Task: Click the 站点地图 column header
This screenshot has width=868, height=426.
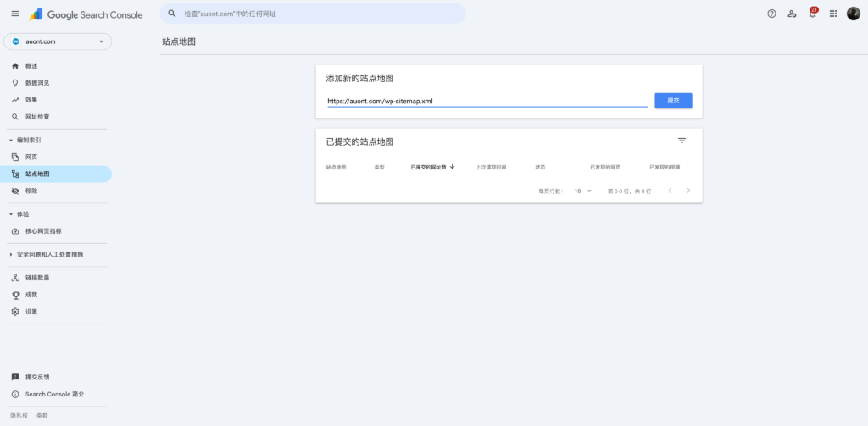Action: pyautogui.click(x=336, y=167)
